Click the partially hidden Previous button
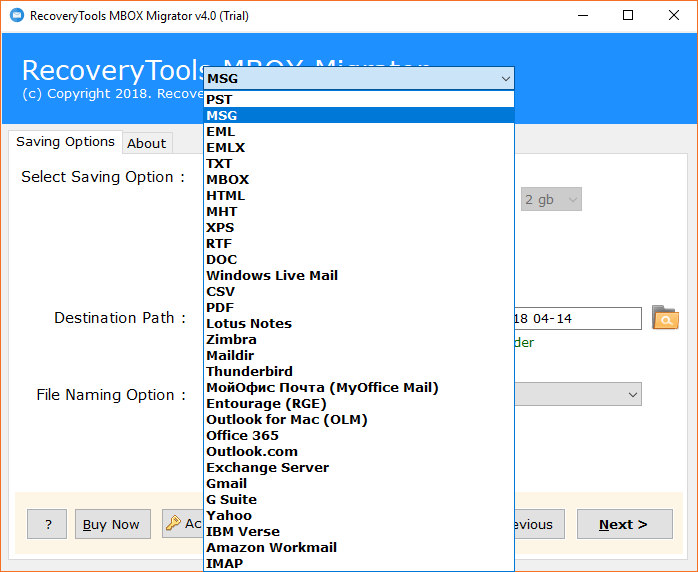698x572 pixels. point(540,524)
